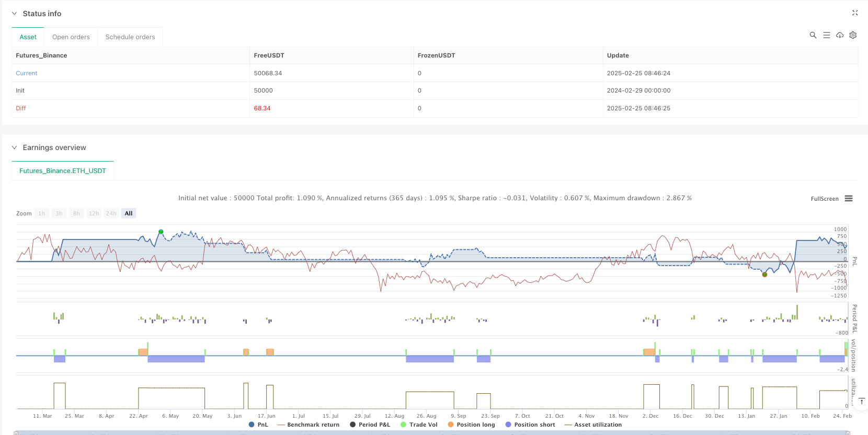This screenshot has height=435, width=868.
Task: Toggle the Benchmark return legend entry
Action: point(309,425)
